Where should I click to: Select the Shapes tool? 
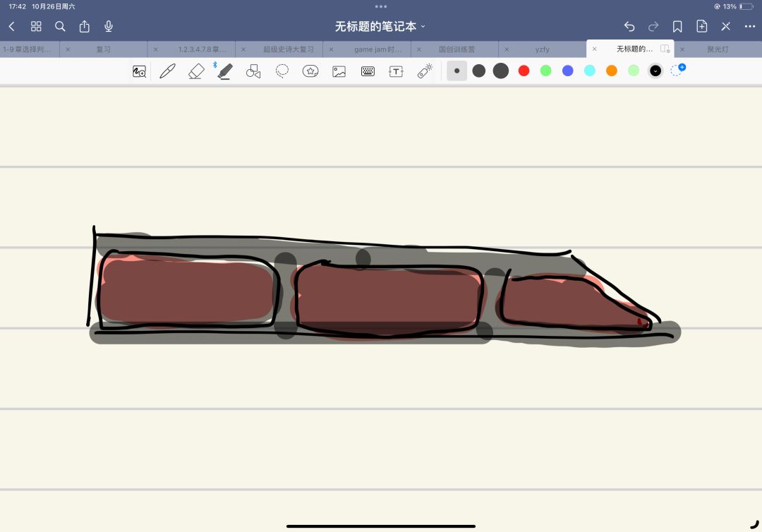pos(253,71)
